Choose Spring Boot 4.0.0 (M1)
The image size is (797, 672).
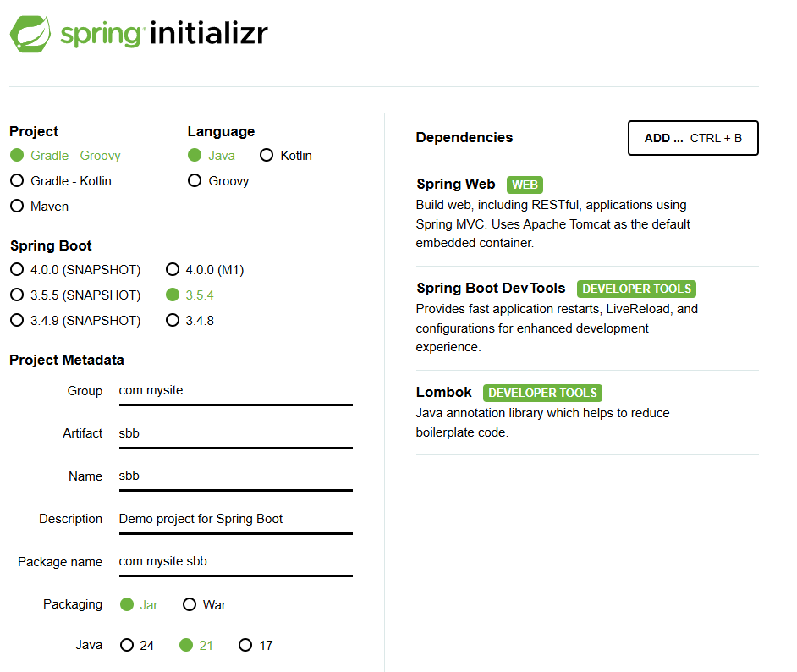(x=206, y=270)
